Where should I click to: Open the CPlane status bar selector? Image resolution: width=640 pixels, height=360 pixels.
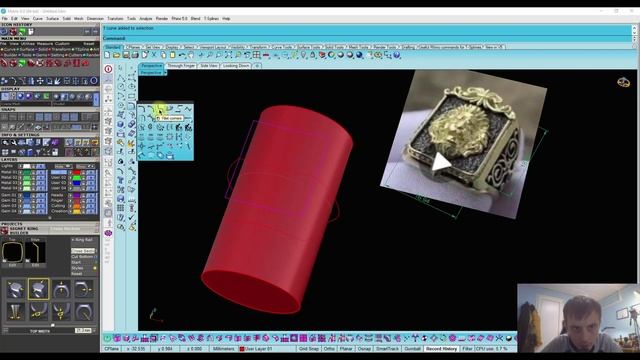pyautogui.click(x=111, y=349)
